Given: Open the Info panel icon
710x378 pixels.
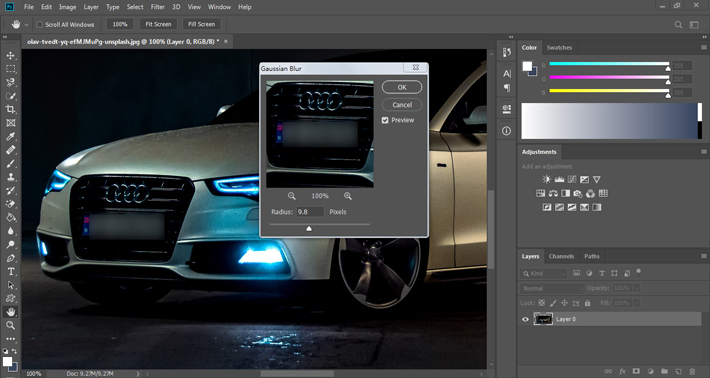Looking at the screenshot, I should (506, 131).
